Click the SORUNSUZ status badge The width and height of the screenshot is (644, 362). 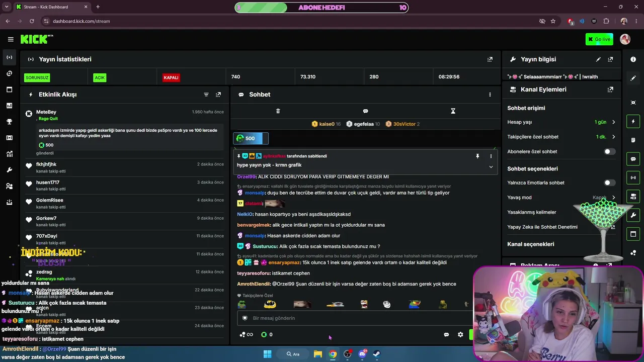point(37,77)
